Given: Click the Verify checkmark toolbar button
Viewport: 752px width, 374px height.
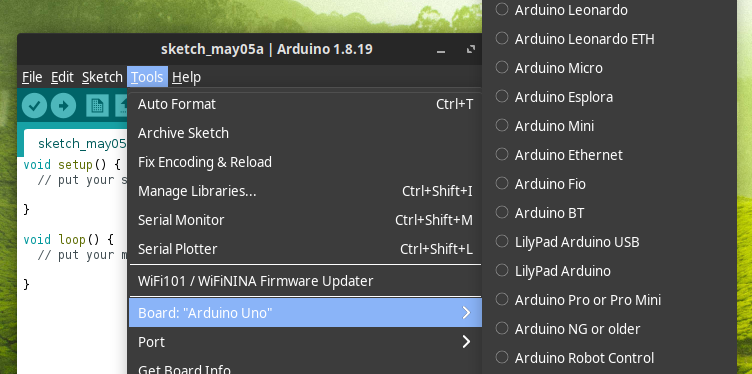Looking at the screenshot, I should tap(34, 105).
